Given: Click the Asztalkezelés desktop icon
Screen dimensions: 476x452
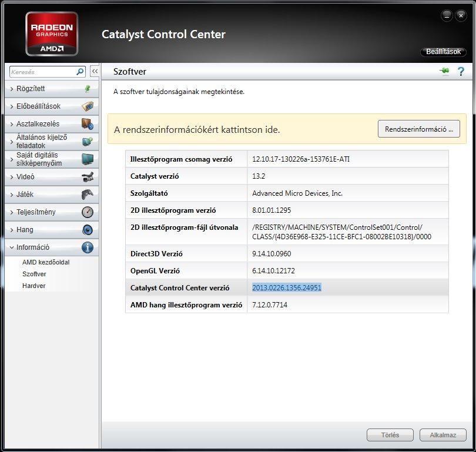Looking at the screenshot, I should coord(88,124).
